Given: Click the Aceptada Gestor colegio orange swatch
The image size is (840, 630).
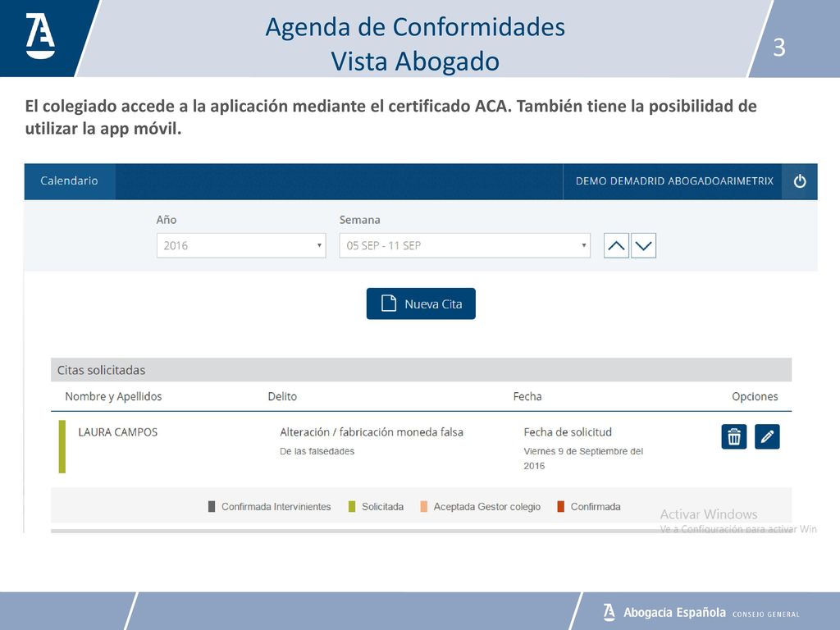Looking at the screenshot, I should pos(424,507).
